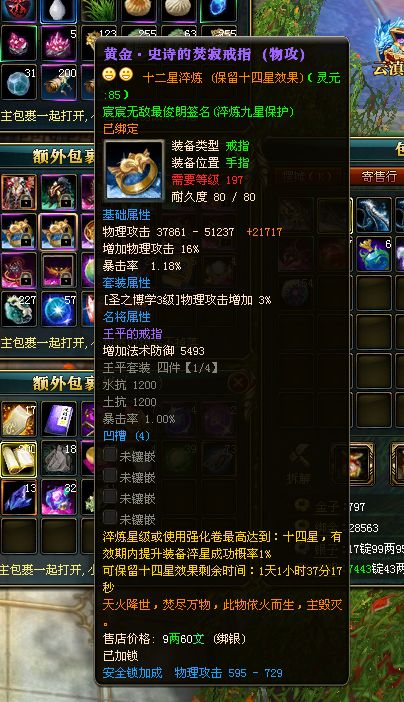The height and width of the screenshot is (702, 404).
Task: Click the pink crystal cluster with count 5
Action: 59,43
